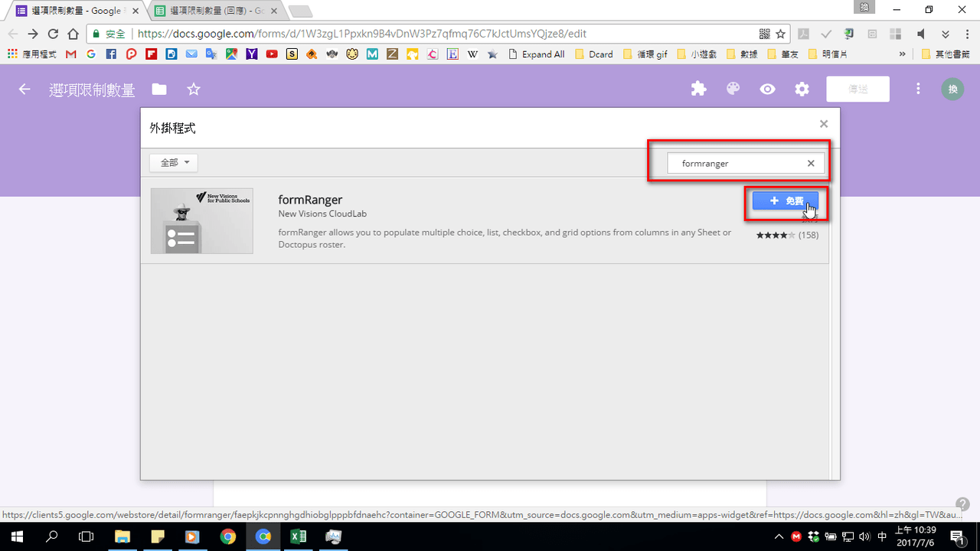
Task: Open the Windows action center notifications
Action: point(957,536)
